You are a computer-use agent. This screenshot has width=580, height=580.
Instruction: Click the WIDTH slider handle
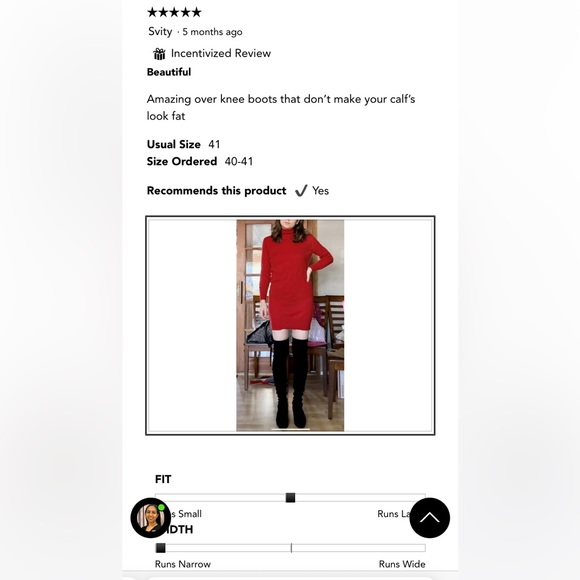(x=161, y=548)
